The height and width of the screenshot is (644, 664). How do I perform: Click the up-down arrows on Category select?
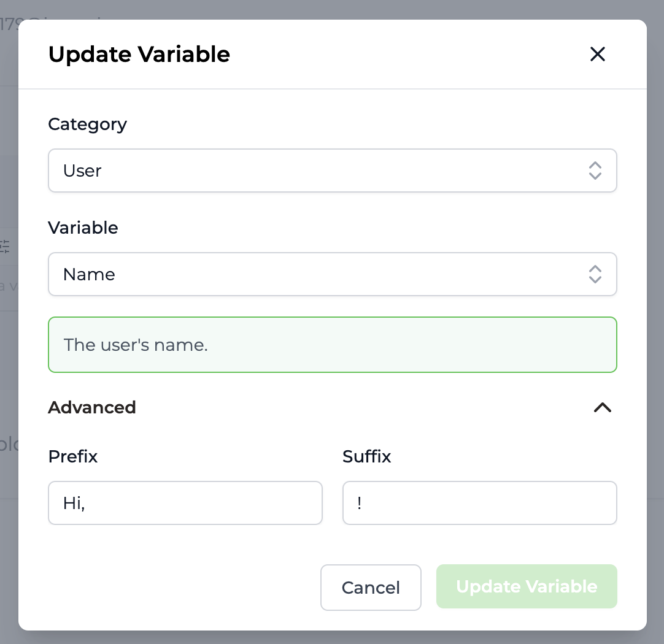click(x=595, y=171)
